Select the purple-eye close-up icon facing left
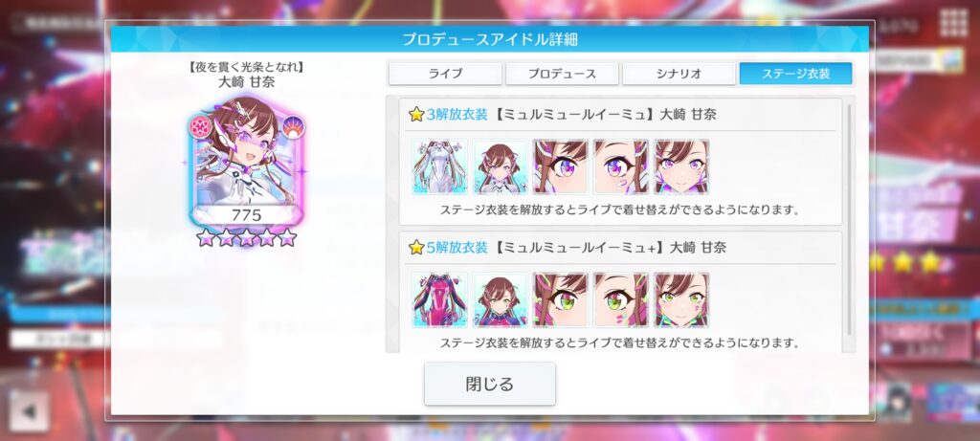This screenshot has width=980, height=441. [x=561, y=166]
